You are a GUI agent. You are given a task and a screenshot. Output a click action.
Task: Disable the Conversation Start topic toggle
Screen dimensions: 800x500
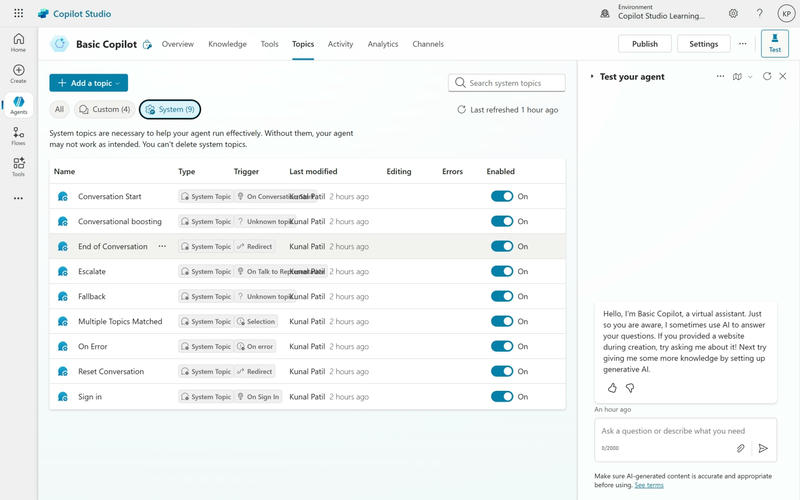(x=502, y=197)
